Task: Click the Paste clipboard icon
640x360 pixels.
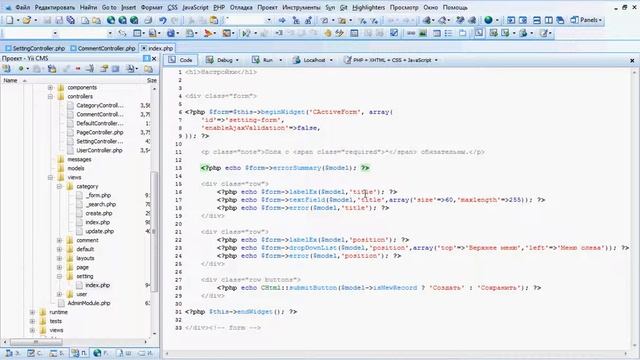Action: click(213, 20)
